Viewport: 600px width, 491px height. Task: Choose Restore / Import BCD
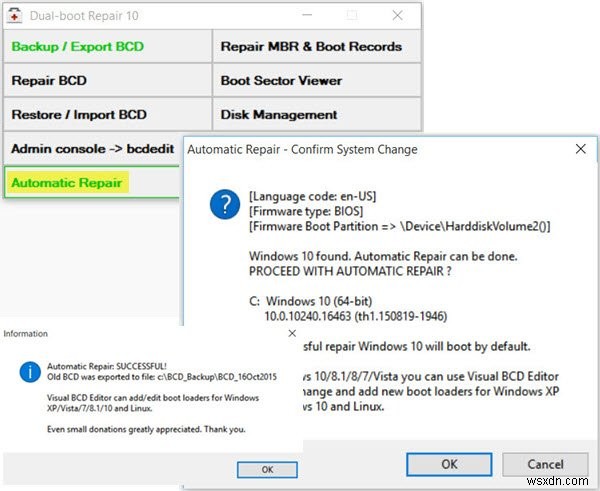tap(108, 114)
